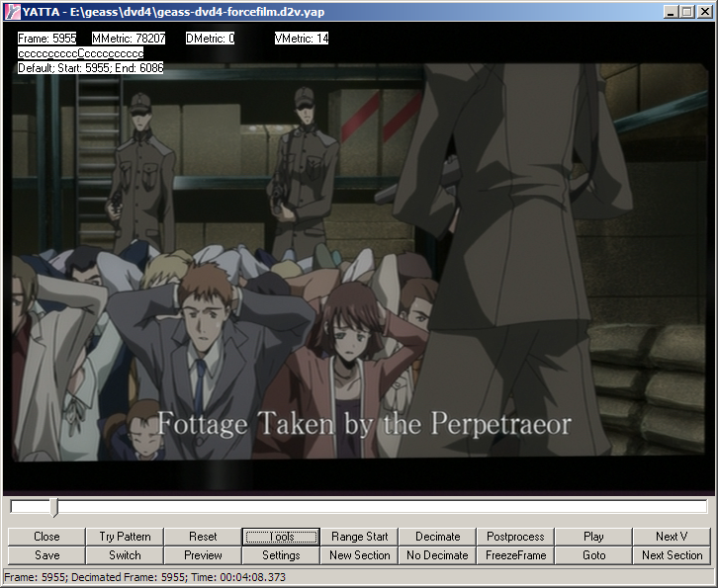Click Postprocess

515,537
